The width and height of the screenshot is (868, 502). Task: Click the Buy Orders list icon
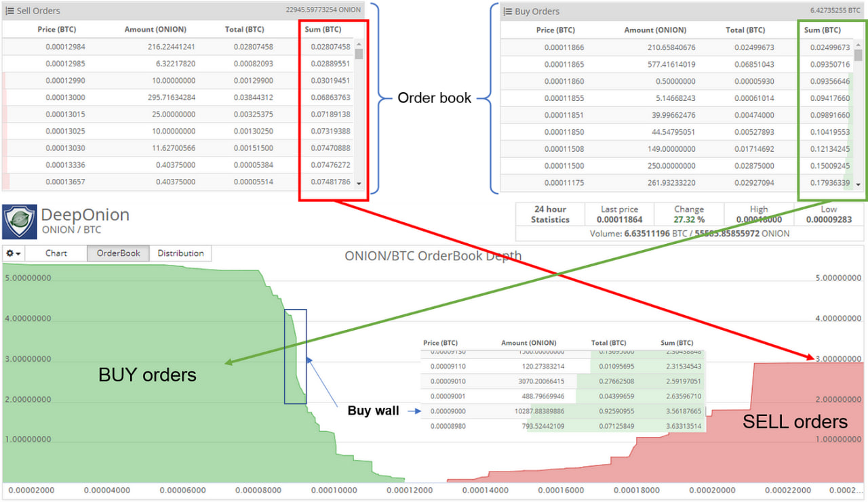point(508,11)
